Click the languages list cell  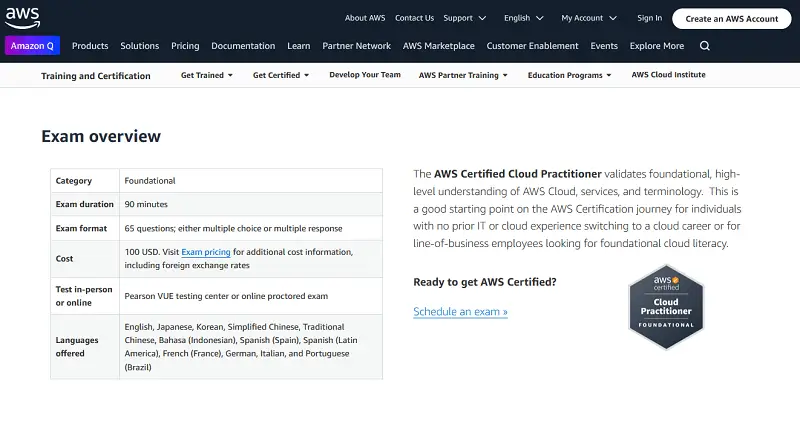(251, 347)
